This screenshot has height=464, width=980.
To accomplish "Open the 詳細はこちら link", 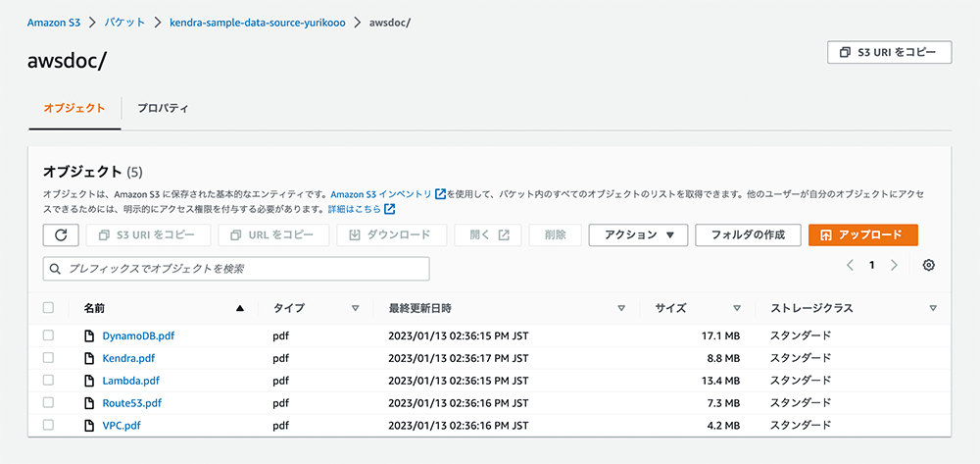I will (x=355, y=209).
